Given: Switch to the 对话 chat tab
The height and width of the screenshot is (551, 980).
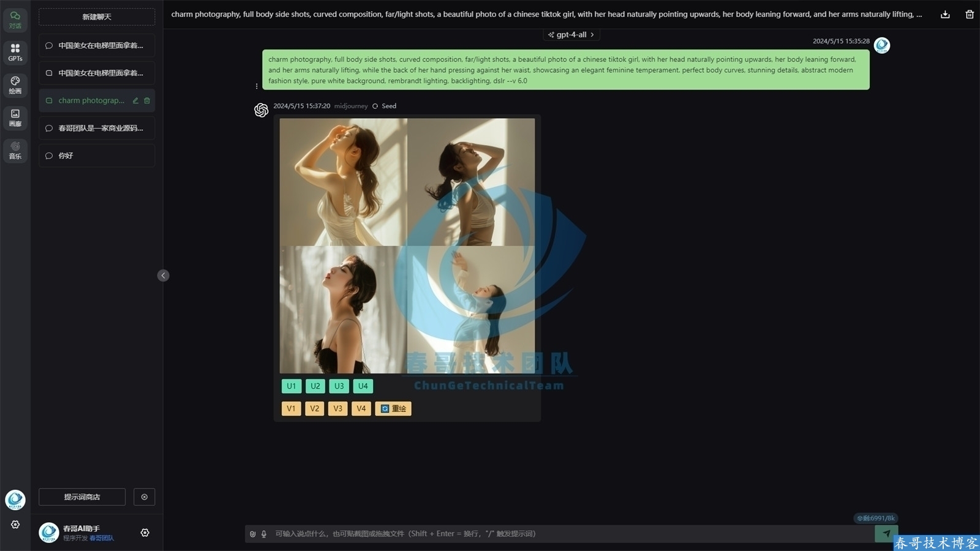Looking at the screenshot, I should coord(15,20).
